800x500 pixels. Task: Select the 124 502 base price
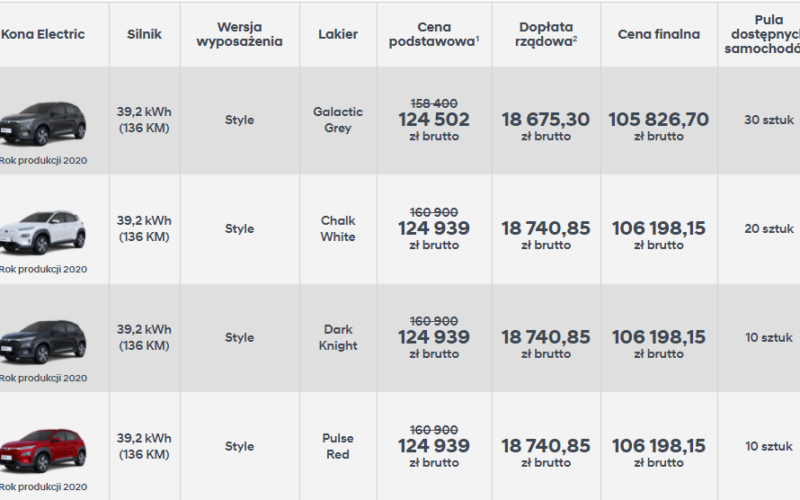[x=434, y=120]
